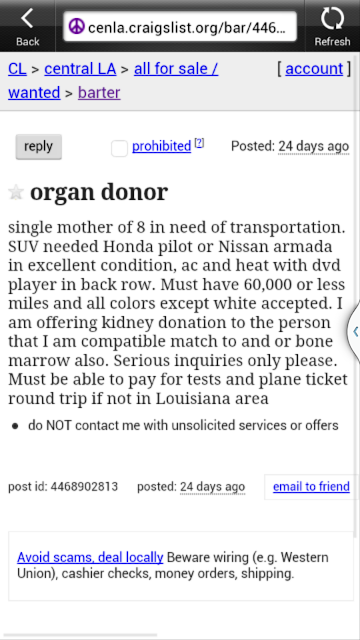Open the side panel chevron handle

coord(355,331)
